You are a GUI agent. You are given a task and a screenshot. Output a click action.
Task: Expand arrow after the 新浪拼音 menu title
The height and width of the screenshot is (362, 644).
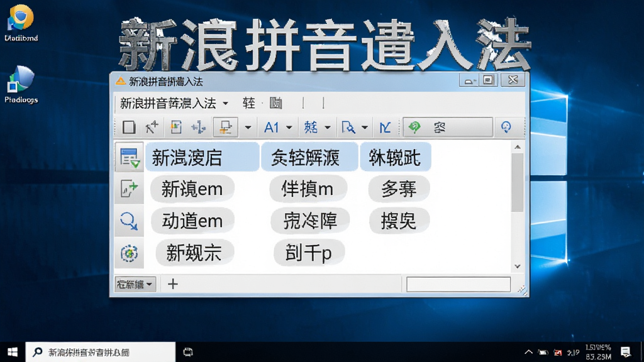coord(226,103)
